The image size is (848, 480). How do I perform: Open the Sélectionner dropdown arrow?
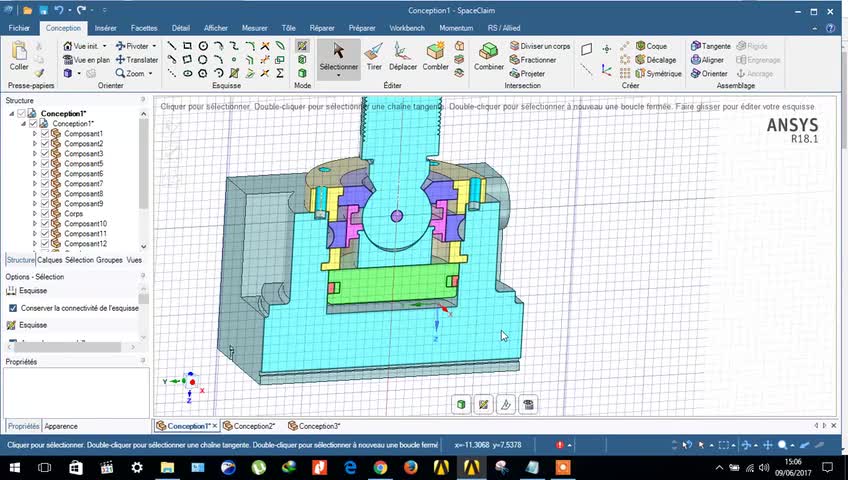tap(338, 75)
